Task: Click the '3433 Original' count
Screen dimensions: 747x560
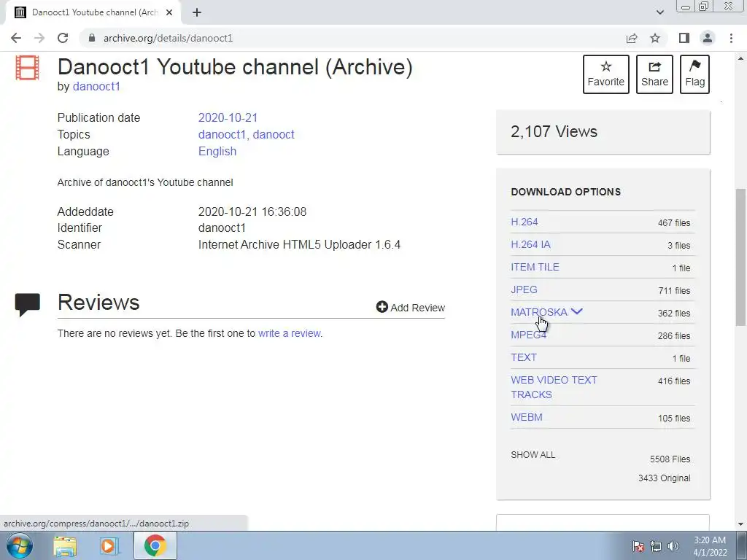Action: tap(664, 478)
